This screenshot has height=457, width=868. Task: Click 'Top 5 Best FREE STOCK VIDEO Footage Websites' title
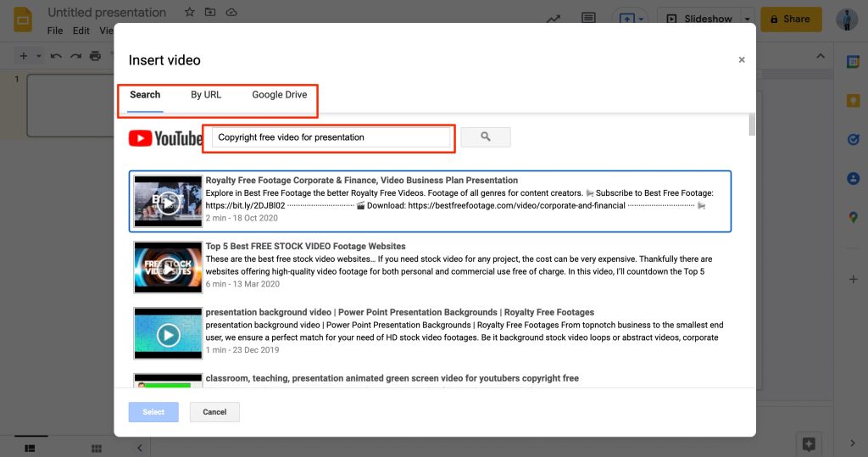(305, 246)
